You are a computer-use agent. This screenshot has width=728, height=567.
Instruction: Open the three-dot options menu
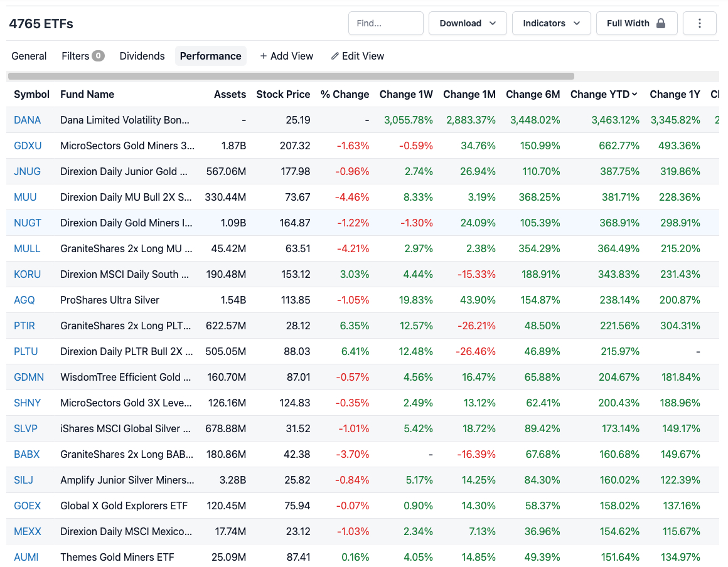pyautogui.click(x=699, y=23)
